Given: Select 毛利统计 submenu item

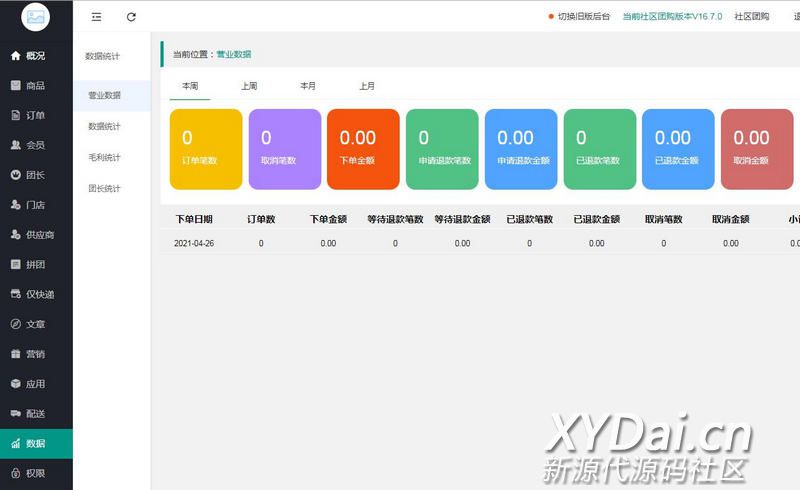Looking at the screenshot, I should (105, 157).
